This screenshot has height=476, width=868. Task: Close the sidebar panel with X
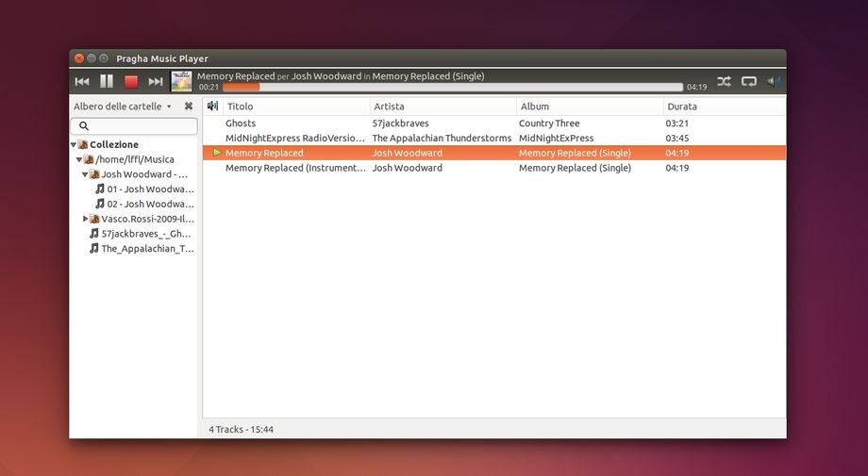189,107
